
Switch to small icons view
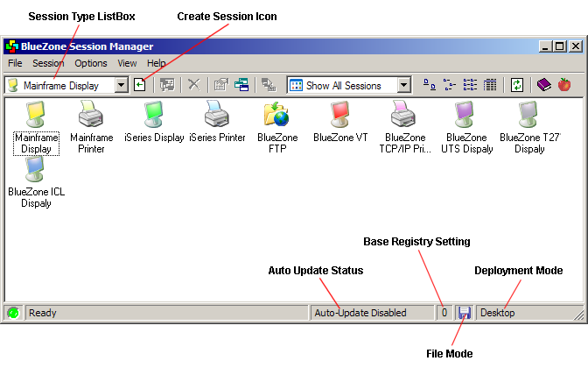[450, 85]
